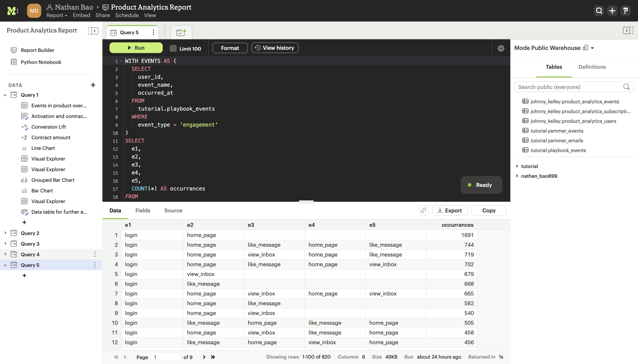
Task: Add new data query with plus
Action: click(x=93, y=85)
